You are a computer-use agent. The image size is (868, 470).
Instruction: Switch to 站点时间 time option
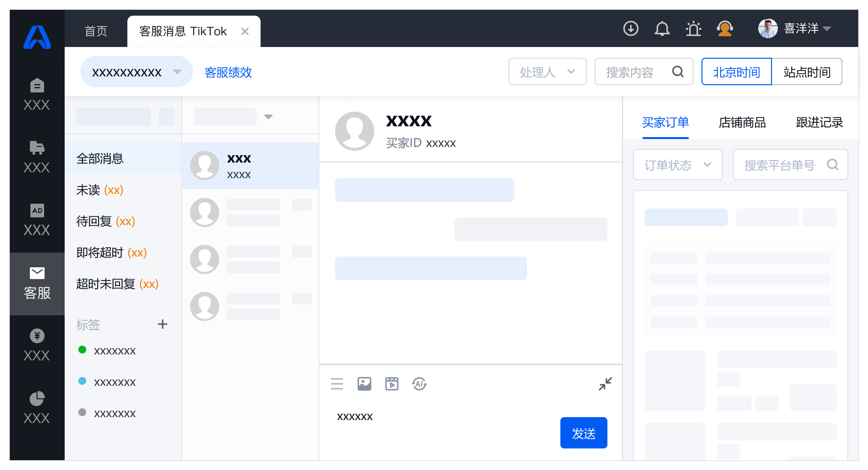click(807, 72)
